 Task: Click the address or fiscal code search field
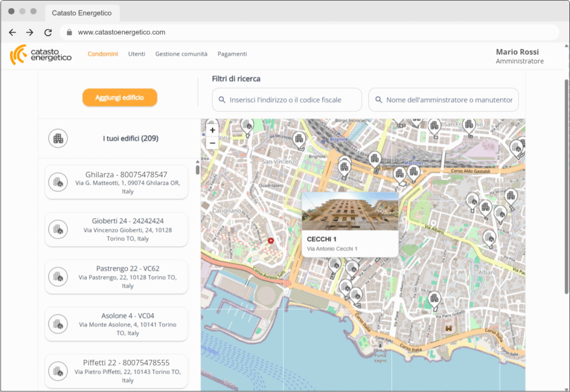[x=287, y=100]
